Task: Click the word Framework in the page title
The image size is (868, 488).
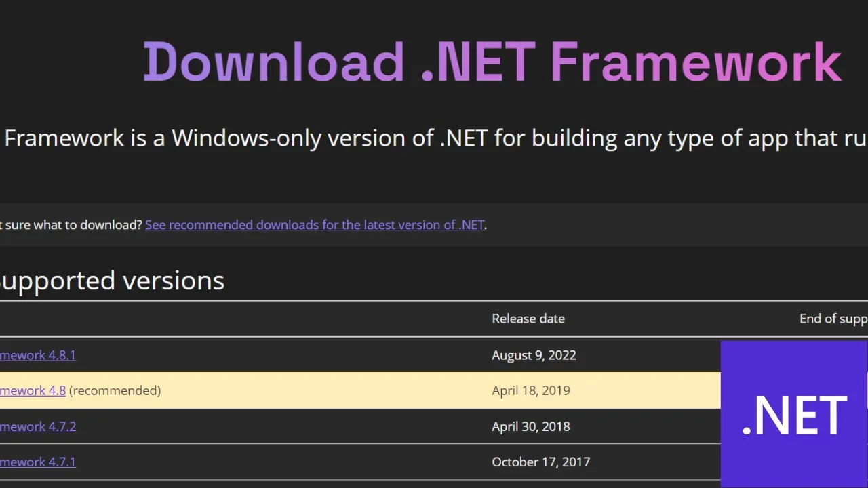Action: (697, 62)
